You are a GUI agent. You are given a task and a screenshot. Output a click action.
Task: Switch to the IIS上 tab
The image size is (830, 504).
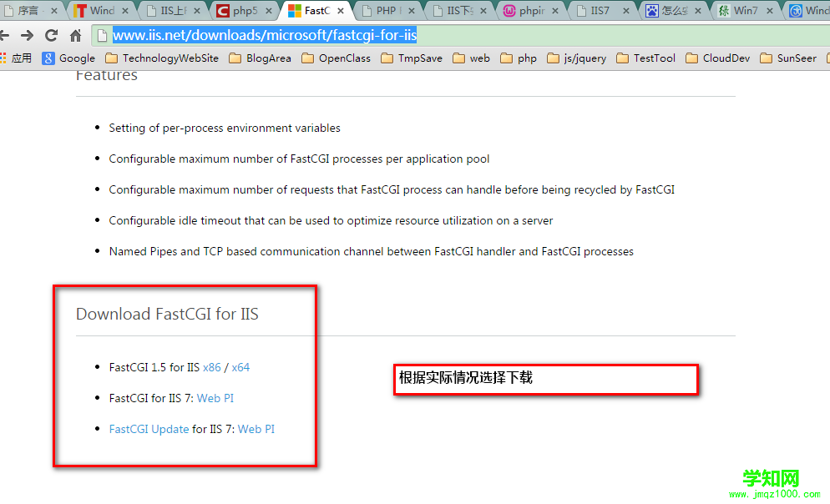point(173,11)
